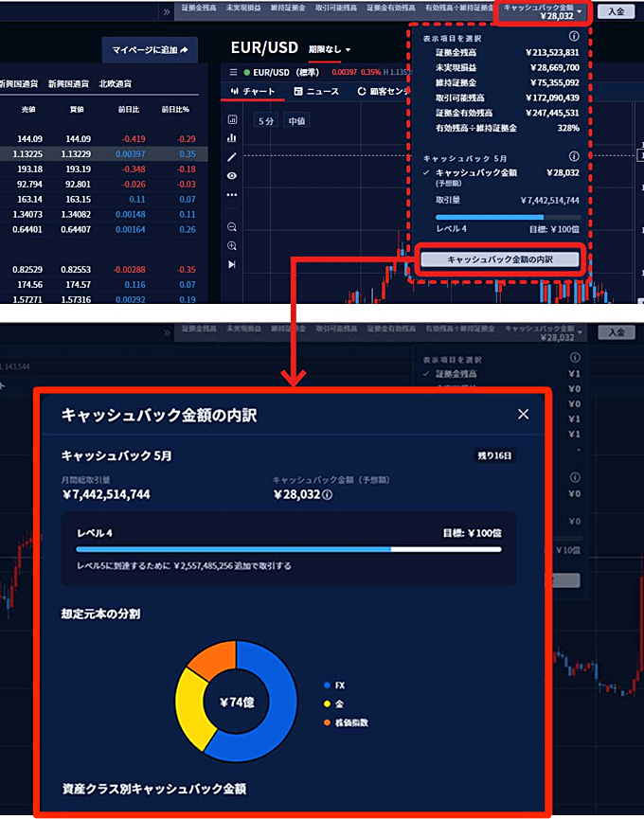Sort by the 売値 column header
Screen dimensions: 644x819
click(28, 109)
